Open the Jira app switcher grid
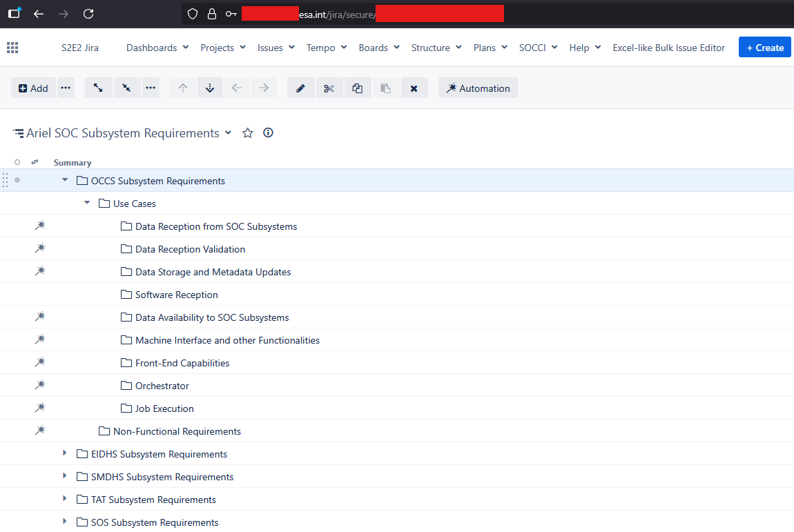This screenshot has height=532, width=794. tap(12, 48)
